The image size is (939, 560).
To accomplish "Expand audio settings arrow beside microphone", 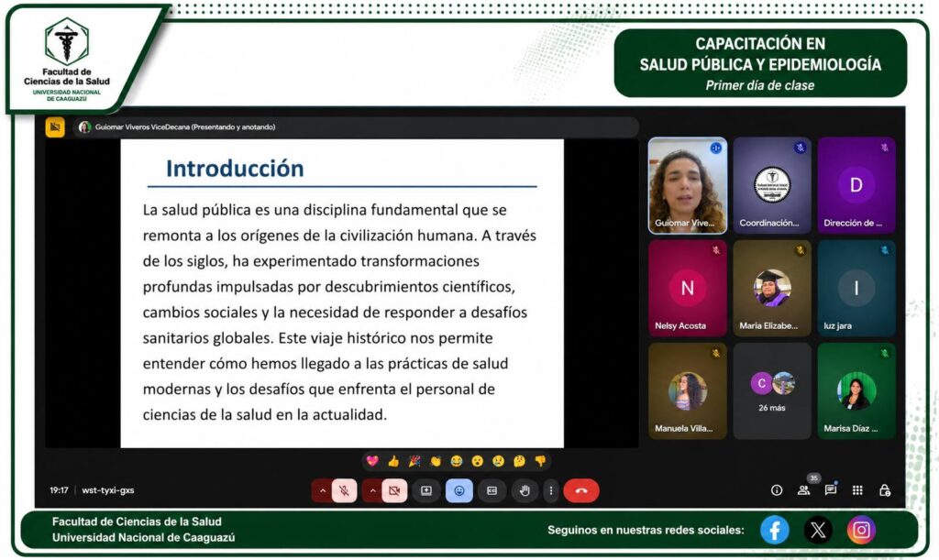I will (x=322, y=490).
